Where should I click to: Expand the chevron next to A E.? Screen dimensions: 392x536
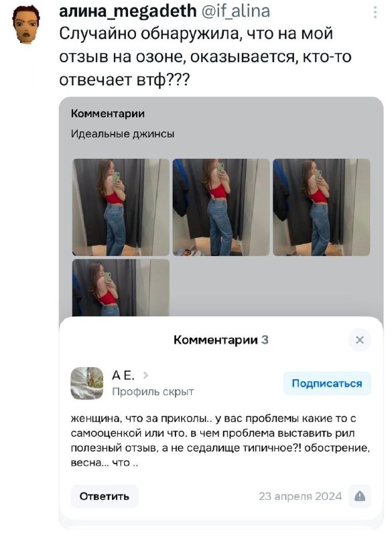(x=146, y=375)
